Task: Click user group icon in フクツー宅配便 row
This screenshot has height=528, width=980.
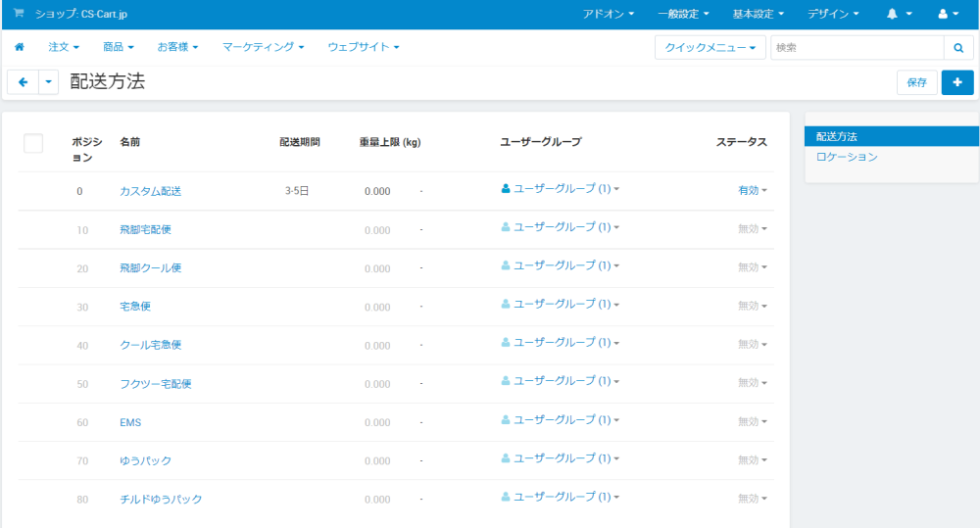Action: (506, 380)
